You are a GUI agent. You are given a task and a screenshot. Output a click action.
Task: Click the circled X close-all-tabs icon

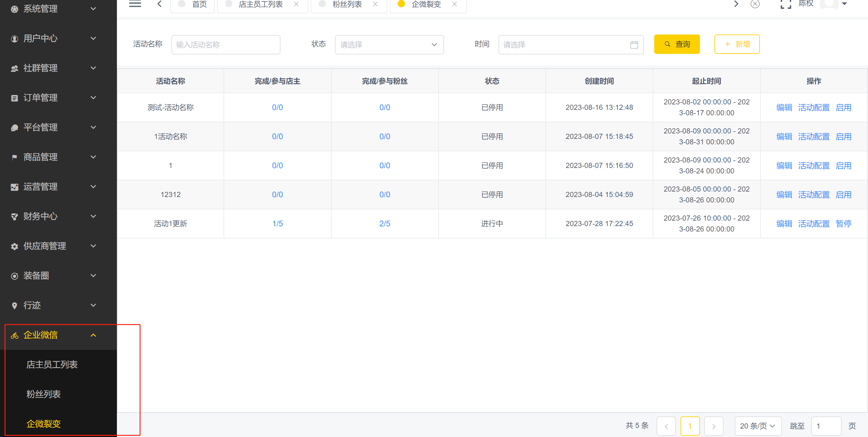click(755, 4)
